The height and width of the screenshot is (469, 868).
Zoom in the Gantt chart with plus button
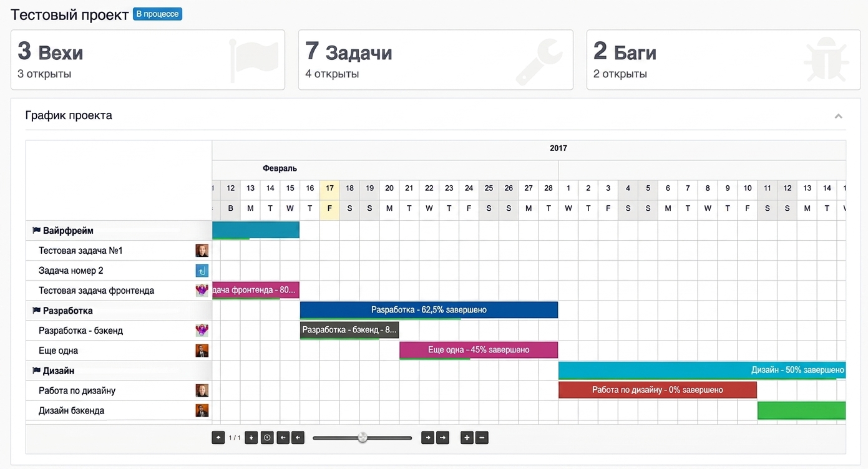467,438
